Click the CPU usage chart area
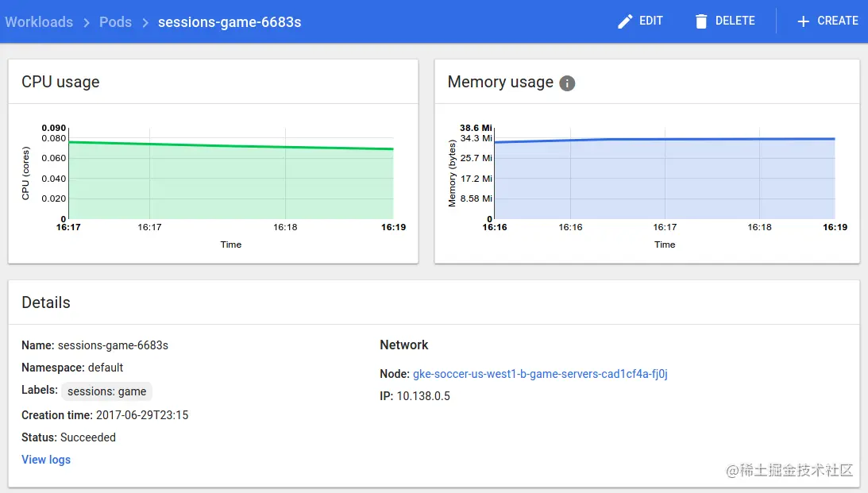The width and height of the screenshot is (868, 493). 230,175
